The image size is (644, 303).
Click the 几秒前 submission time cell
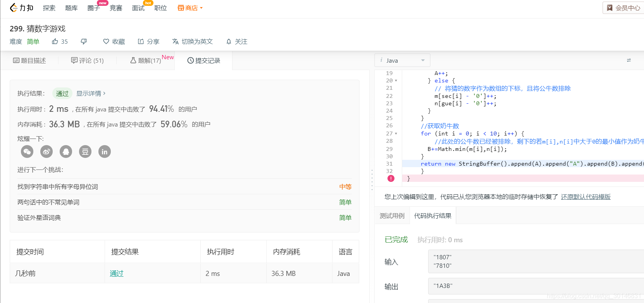point(25,274)
